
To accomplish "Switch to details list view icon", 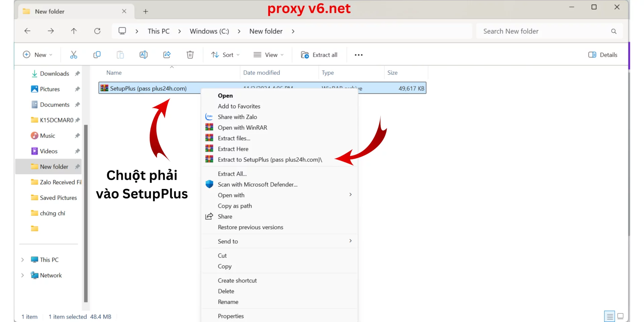I will pos(610,316).
